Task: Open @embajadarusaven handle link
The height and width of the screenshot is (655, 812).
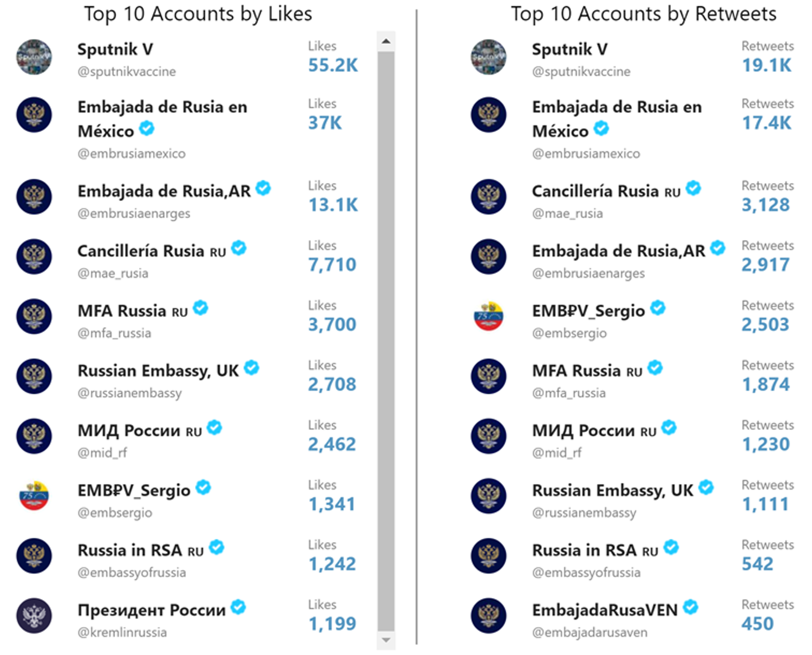Action: [x=590, y=632]
